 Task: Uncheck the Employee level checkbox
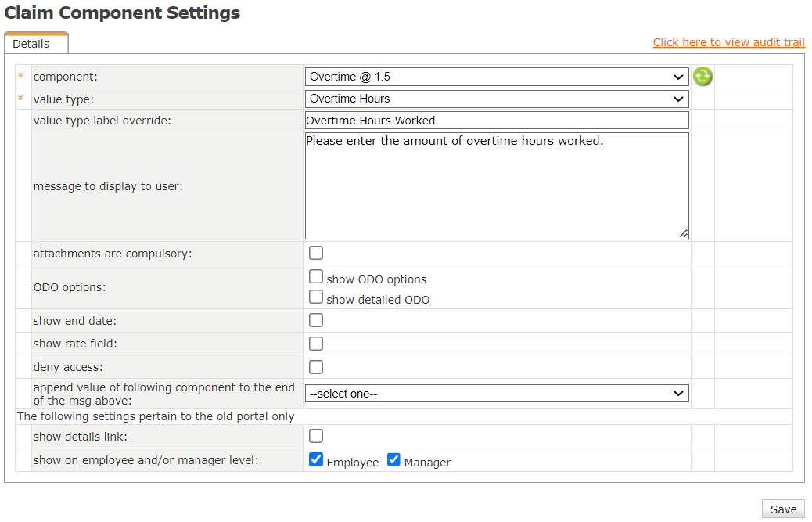(x=316, y=459)
